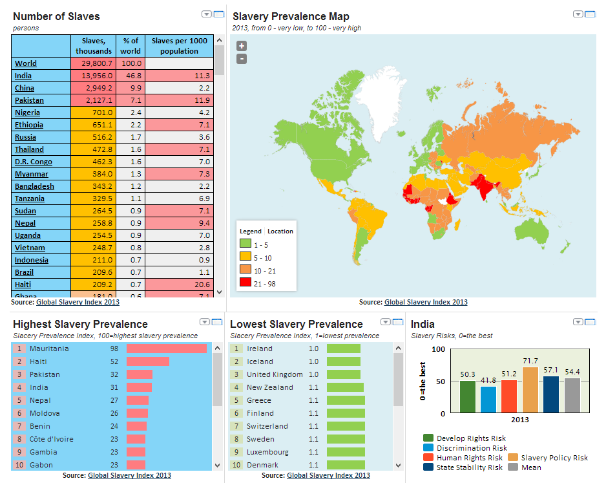The height and width of the screenshot is (483, 606).
Task: Open the Pakistan country link in the table
Action: tap(30, 101)
